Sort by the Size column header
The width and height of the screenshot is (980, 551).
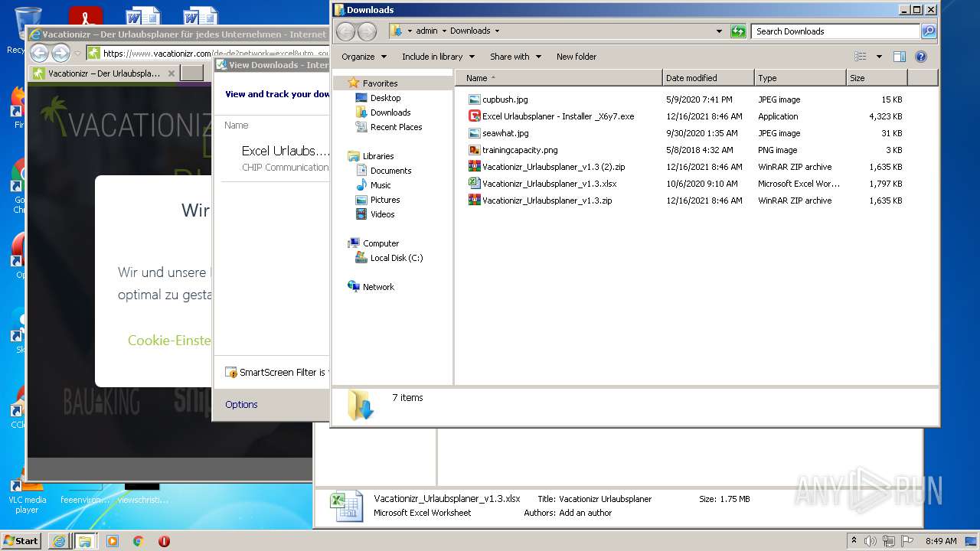pos(877,78)
